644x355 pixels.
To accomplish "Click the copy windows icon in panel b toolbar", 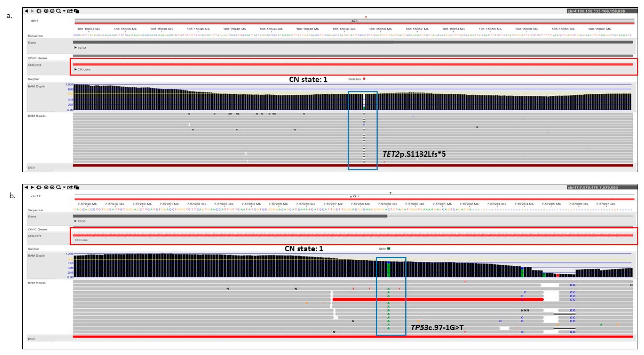I will 77,187.
